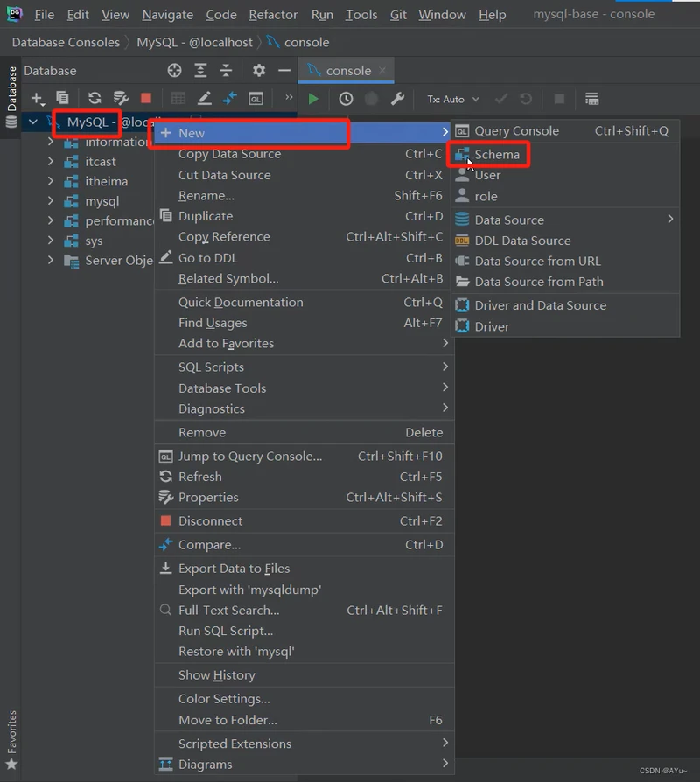Click the green Execute run button
This screenshot has height=782, width=700.
pyautogui.click(x=313, y=99)
